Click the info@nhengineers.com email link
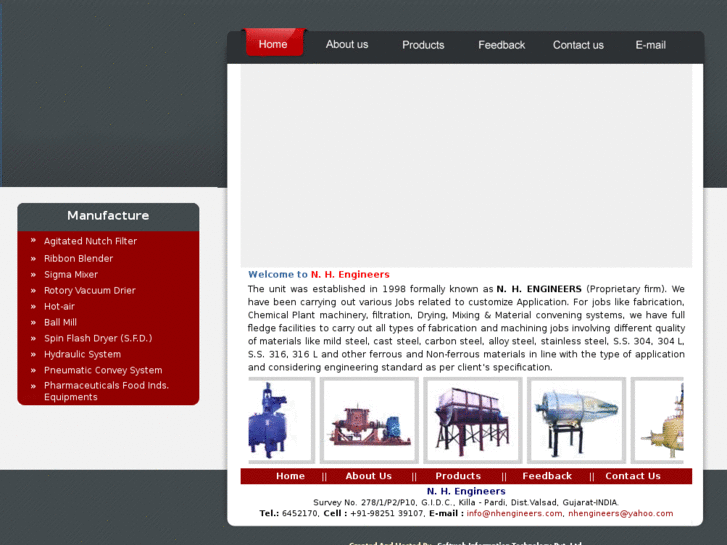 (x=514, y=513)
